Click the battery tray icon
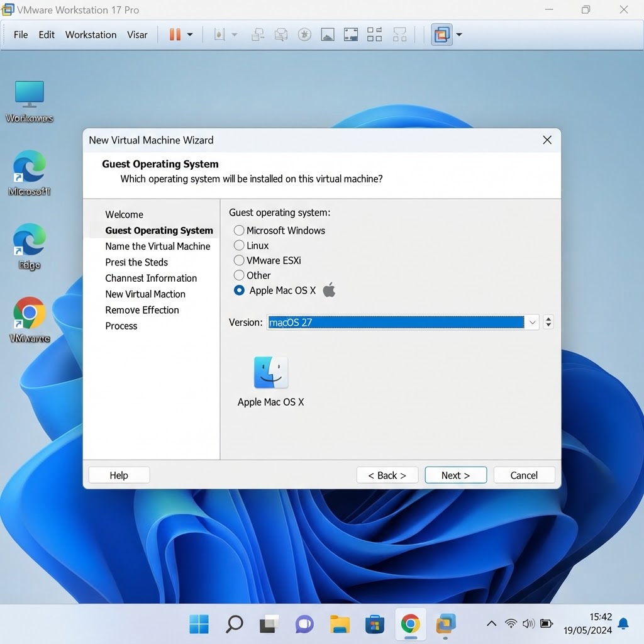The width and height of the screenshot is (644, 644). 547,624
